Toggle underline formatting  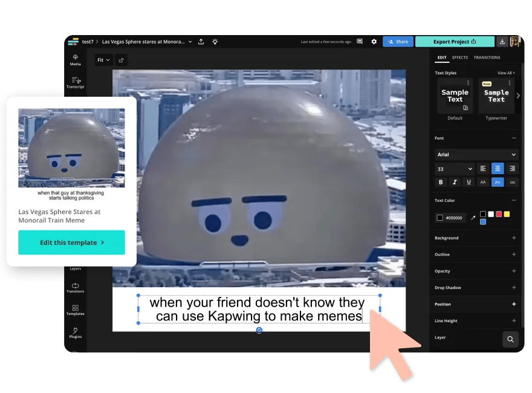(x=469, y=182)
